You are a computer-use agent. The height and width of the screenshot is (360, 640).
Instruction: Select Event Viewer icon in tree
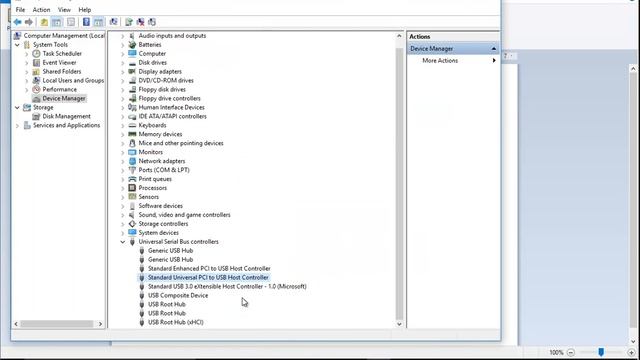[x=36, y=62]
